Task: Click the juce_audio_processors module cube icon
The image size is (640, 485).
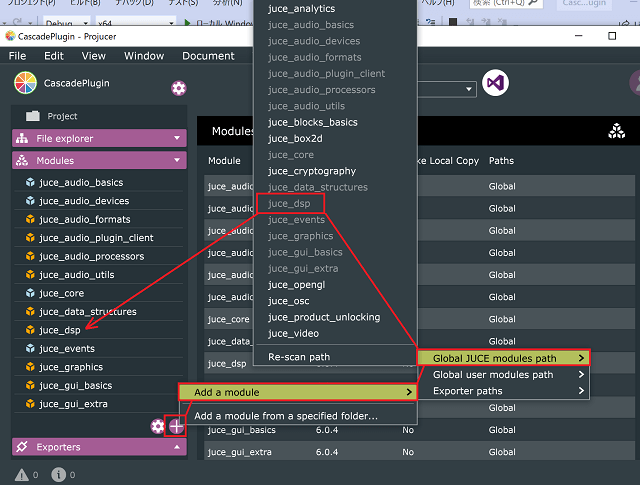Action: pyautogui.click(x=30, y=256)
